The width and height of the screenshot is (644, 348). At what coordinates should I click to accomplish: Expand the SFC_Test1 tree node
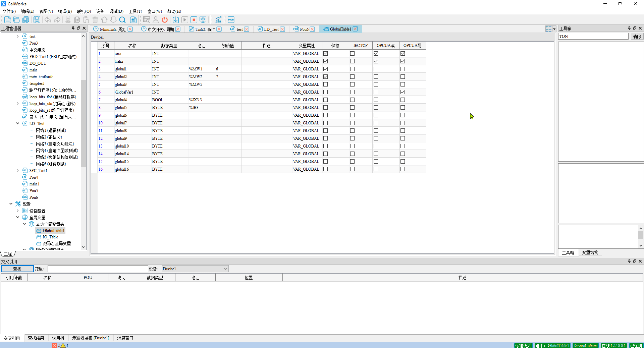(18, 171)
